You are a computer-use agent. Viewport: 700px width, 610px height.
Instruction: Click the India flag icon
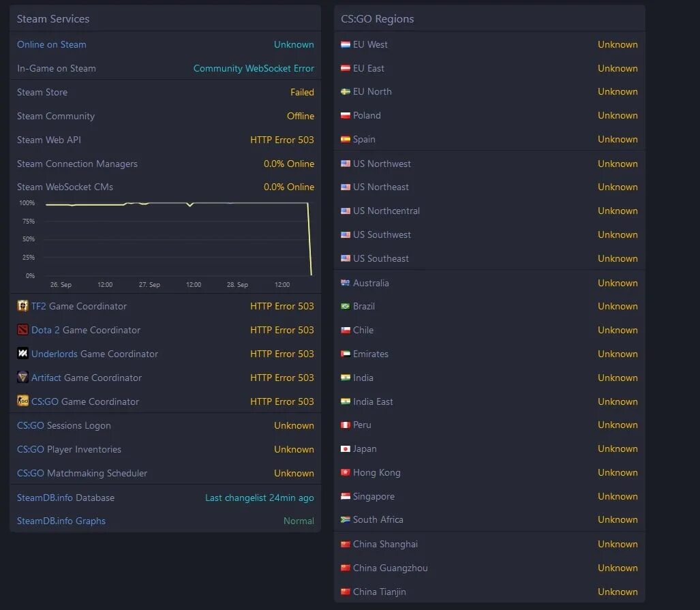(345, 378)
